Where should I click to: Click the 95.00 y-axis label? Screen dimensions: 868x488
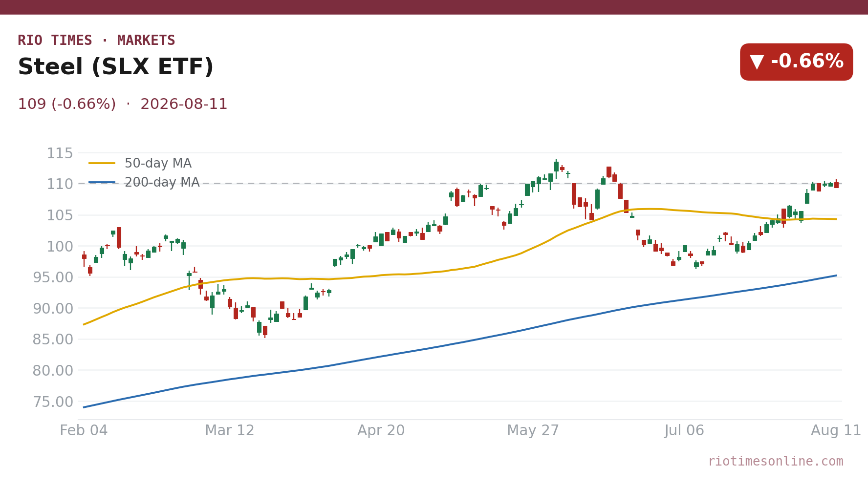(x=53, y=277)
